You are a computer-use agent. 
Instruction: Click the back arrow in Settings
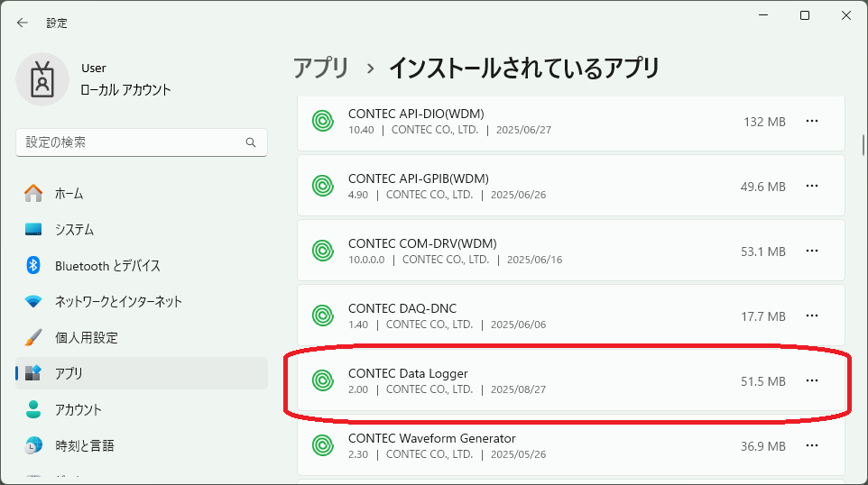click(23, 23)
